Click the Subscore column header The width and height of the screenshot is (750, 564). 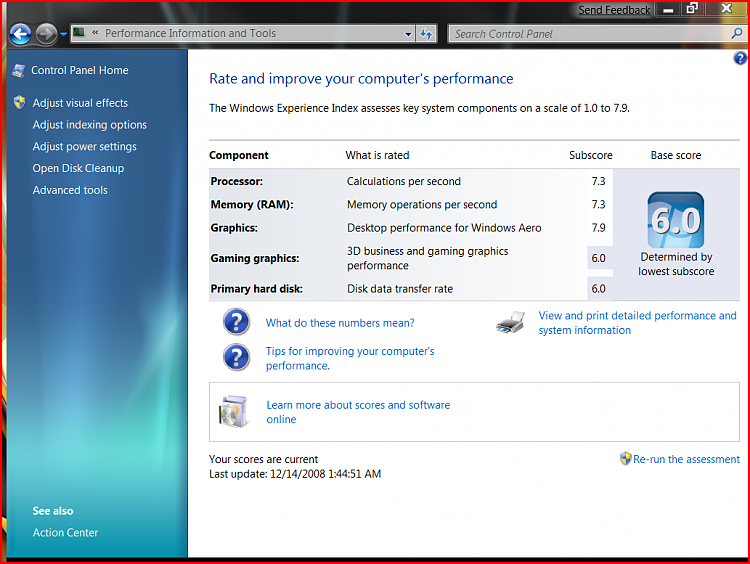tap(591, 155)
